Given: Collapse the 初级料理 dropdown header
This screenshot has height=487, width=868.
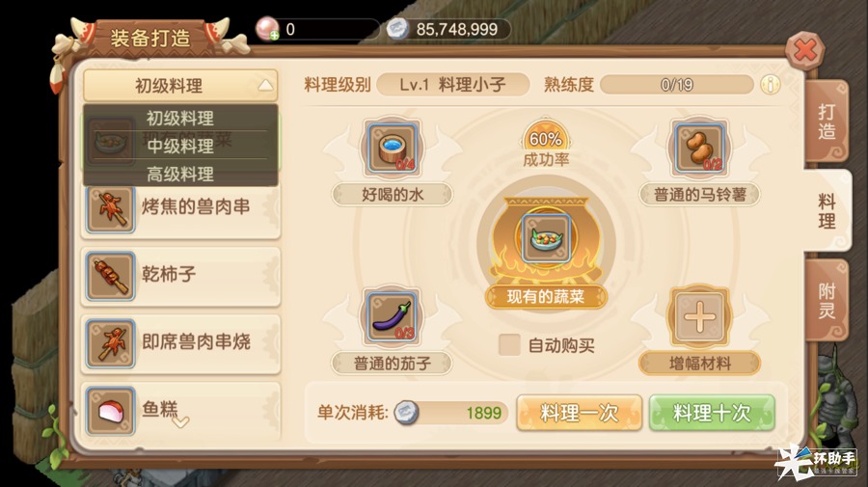Looking at the screenshot, I should [x=180, y=86].
